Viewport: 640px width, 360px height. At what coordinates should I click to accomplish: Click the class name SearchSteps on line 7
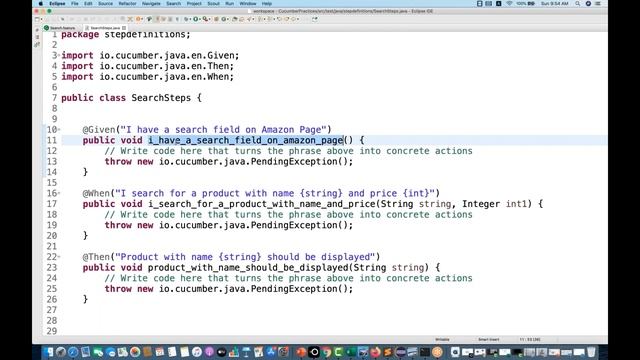point(161,98)
